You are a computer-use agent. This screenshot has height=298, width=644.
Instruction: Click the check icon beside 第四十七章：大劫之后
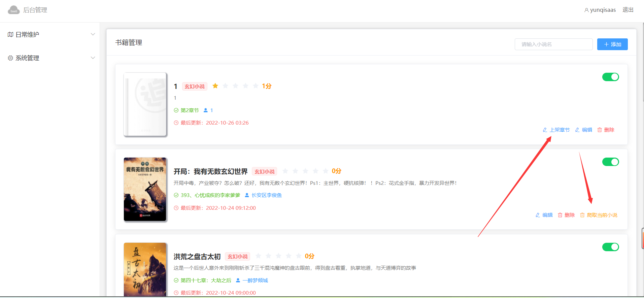click(176, 280)
